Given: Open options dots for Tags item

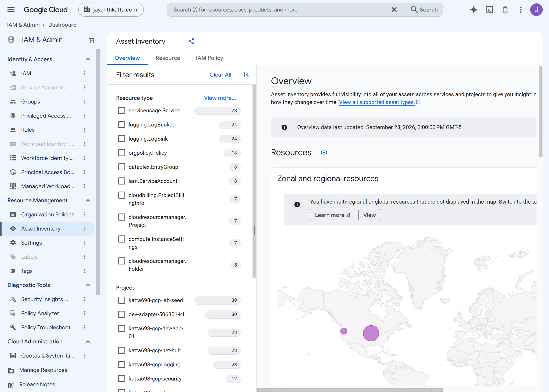Looking at the screenshot, I should coord(85,271).
